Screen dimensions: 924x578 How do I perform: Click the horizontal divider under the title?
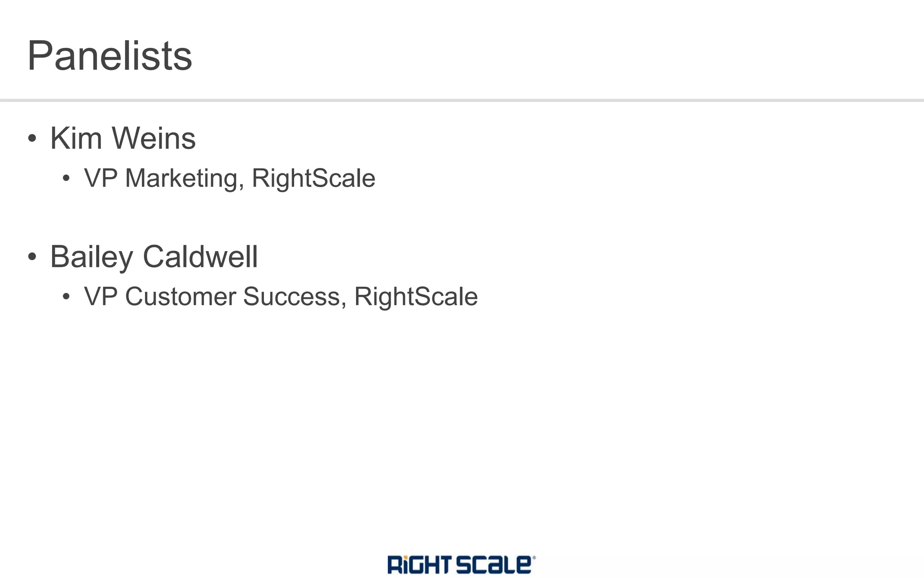click(x=462, y=100)
